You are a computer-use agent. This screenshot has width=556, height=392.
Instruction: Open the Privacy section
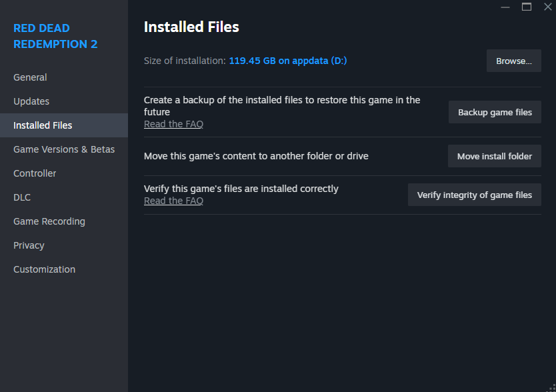point(29,245)
